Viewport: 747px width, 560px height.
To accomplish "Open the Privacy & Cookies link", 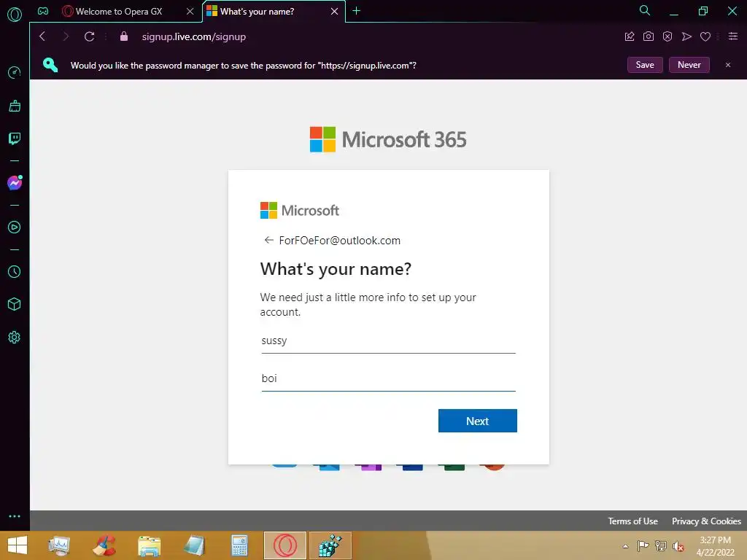I will [x=706, y=521].
